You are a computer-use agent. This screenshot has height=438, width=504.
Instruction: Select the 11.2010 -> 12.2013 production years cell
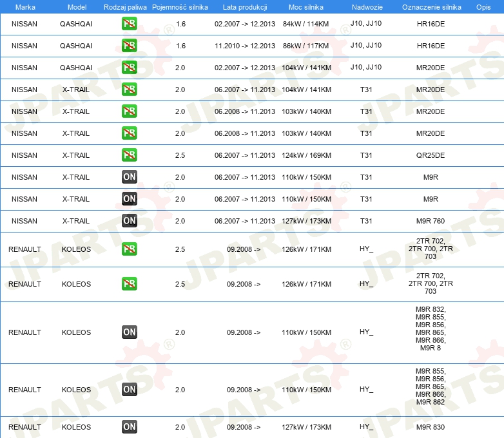(245, 46)
